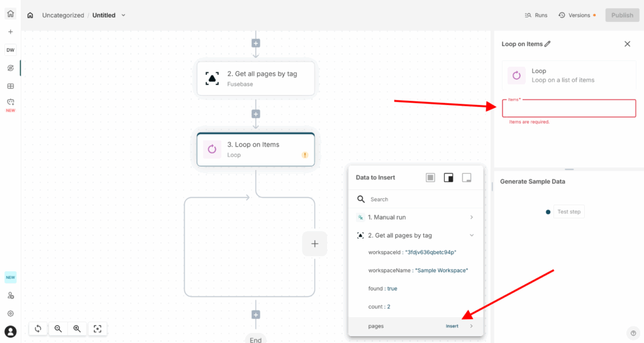Open the Untitled flow name dropdown
The width and height of the screenshot is (644, 343).
coord(123,15)
